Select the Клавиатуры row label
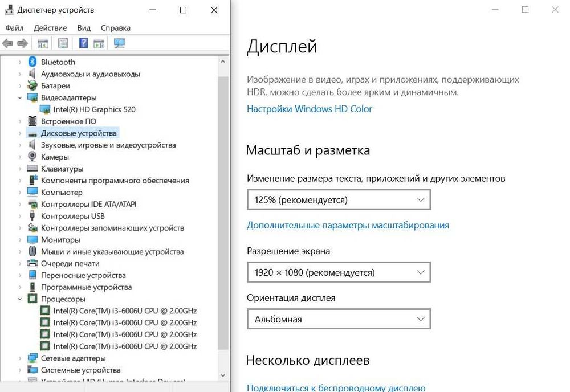Image resolution: width=570 pixels, height=392 pixels. pos(62,169)
